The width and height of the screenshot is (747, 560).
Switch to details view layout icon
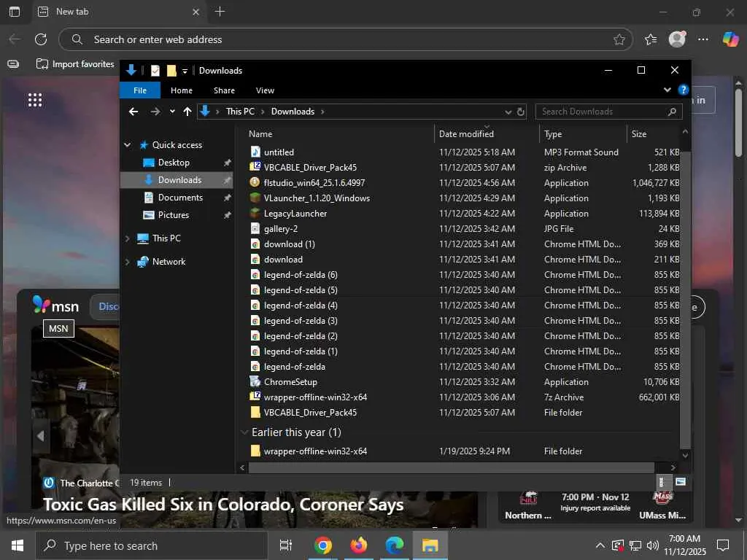pyautogui.click(x=661, y=482)
